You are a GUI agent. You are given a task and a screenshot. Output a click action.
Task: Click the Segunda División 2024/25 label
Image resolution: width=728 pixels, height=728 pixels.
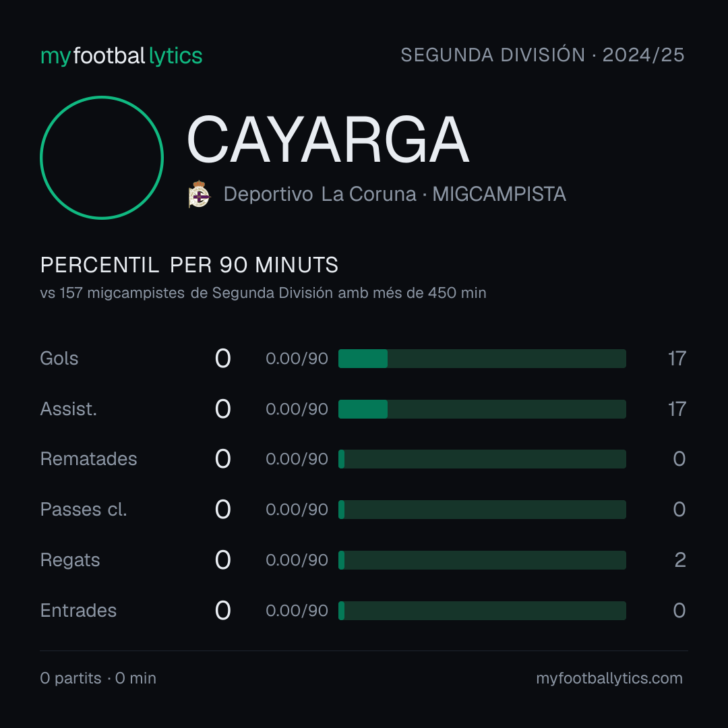tap(542, 55)
